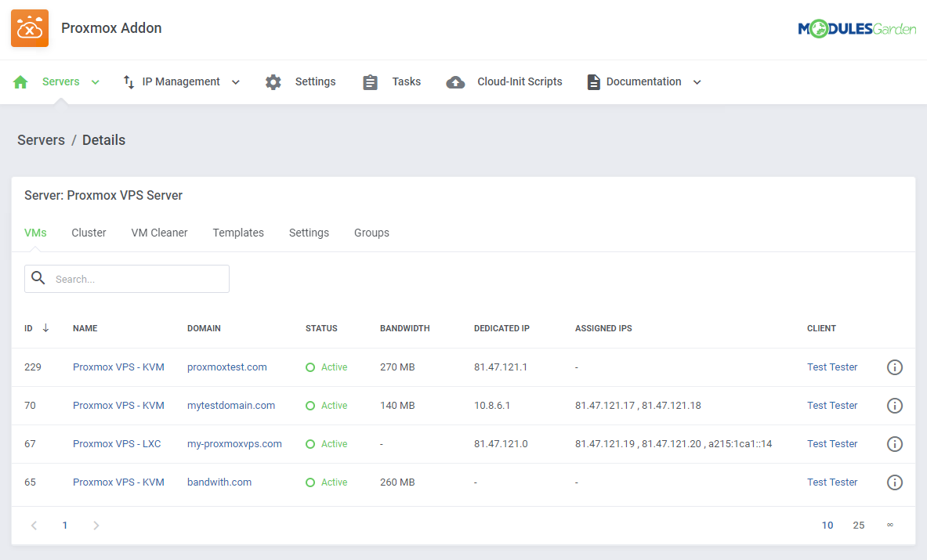
Task: Open info icon for VM 67
Action: pos(895,443)
